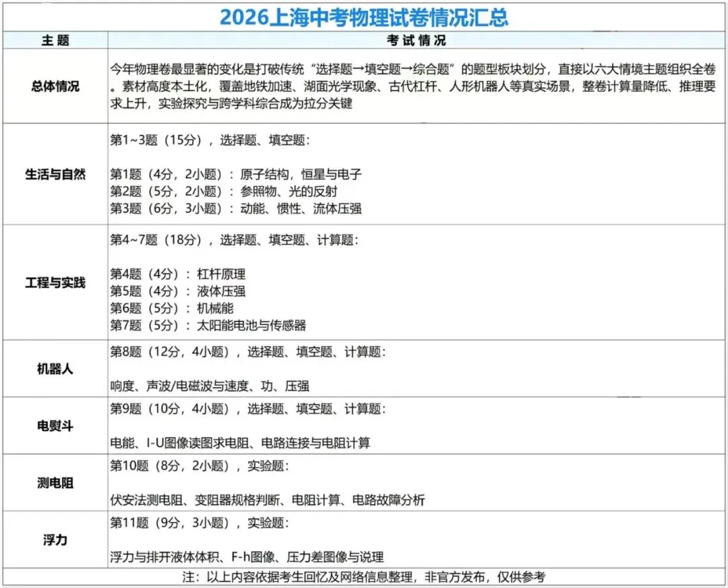Image resolution: width=728 pixels, height=588 pixels.
Task: Click the line 第11题（9分，3小题）
Action: (199, 523)
